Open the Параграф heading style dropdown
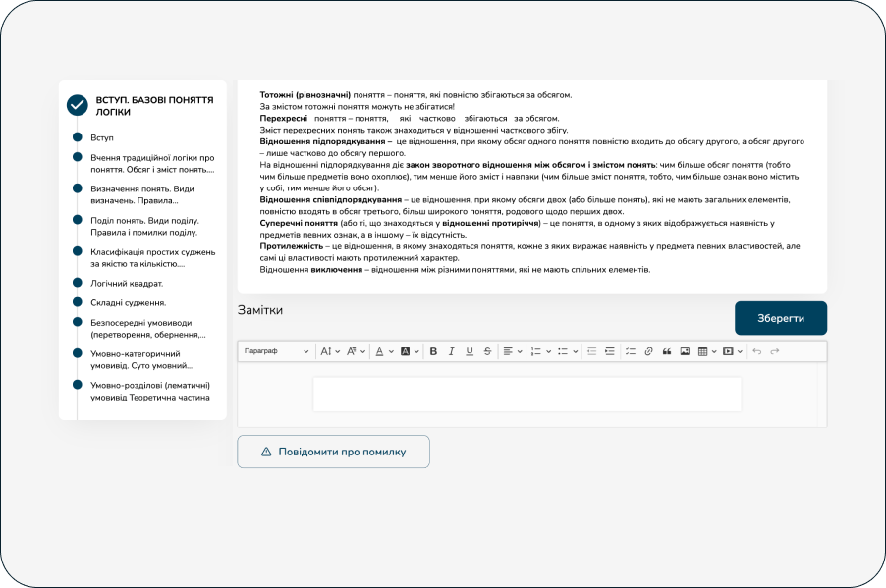 [275, 351]
